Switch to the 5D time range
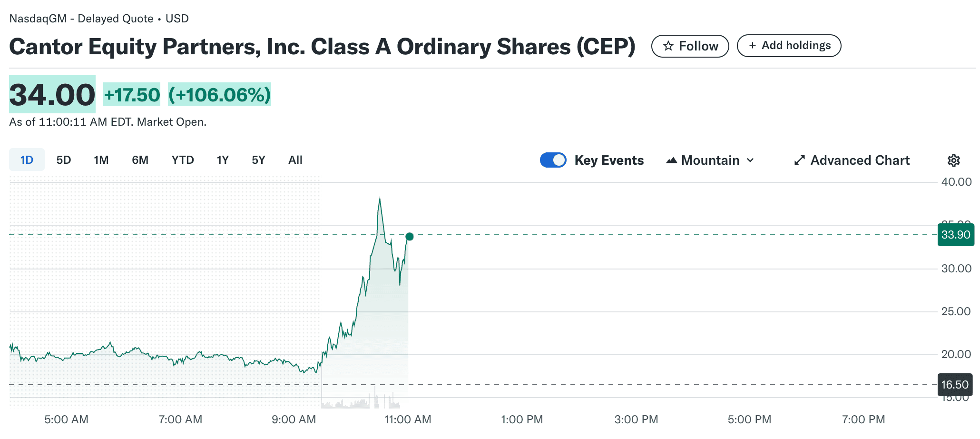980x439 pixels. [64, 160]
